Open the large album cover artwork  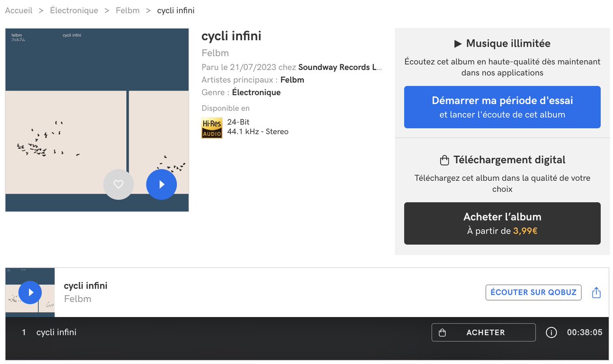(97, 120)
